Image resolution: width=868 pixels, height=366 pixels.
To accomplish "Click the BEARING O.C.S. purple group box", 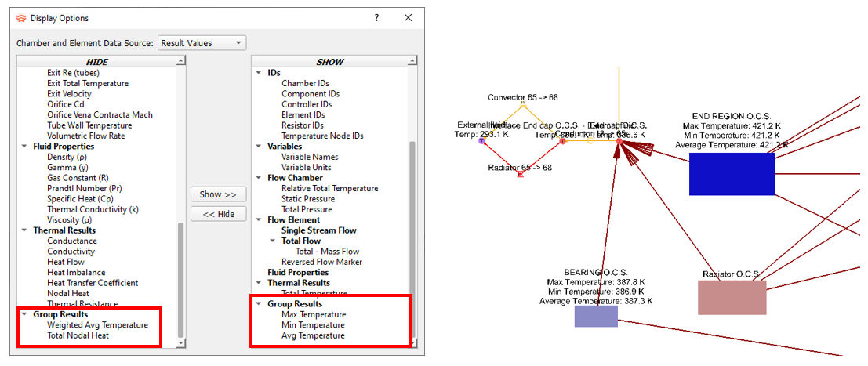I will (x=596, y=316).
